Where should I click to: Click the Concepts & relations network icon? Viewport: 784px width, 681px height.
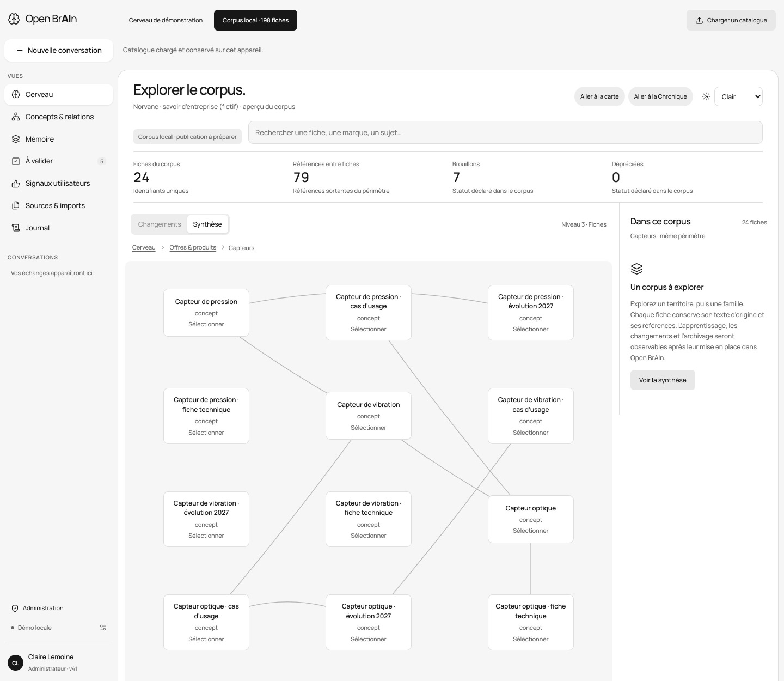pos(16,117)
